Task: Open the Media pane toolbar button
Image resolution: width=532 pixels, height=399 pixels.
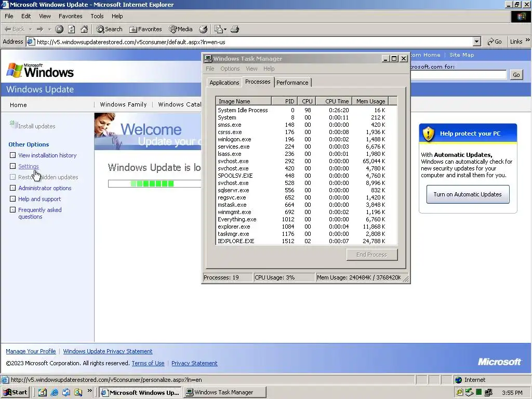Action: click(181, 29)
